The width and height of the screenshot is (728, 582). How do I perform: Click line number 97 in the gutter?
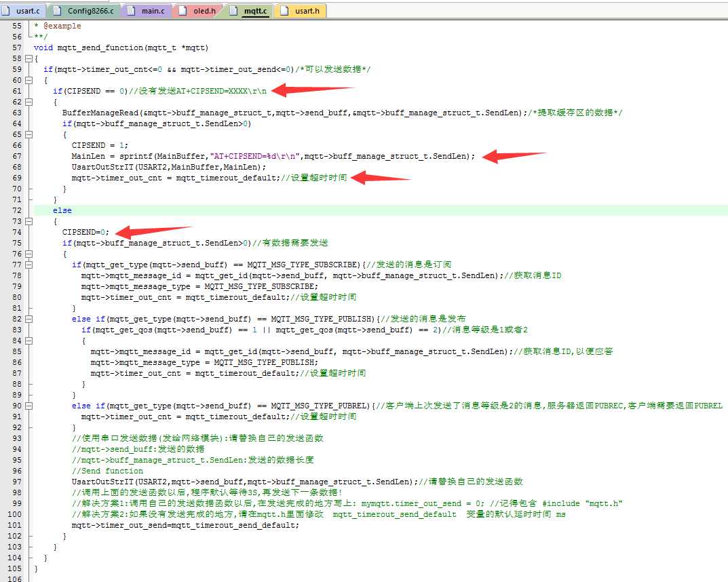pyautogui.click(x=17, y=482)
